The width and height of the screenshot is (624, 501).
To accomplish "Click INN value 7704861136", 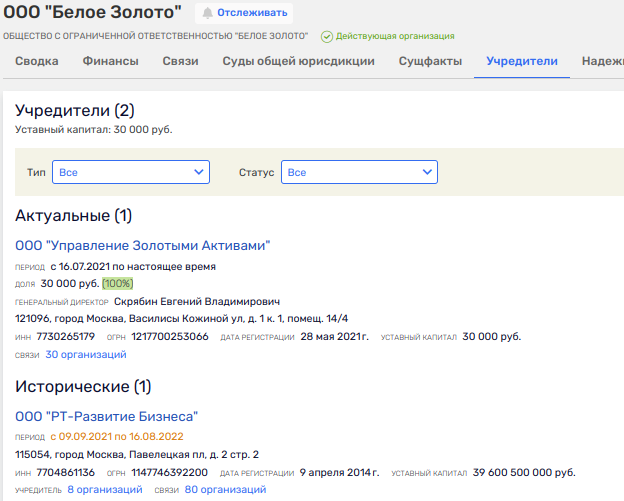I will 66,472.
